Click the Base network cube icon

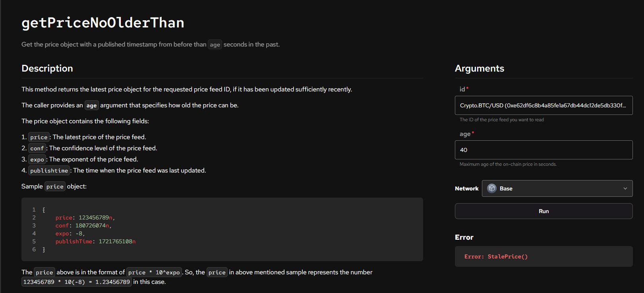(x=492, y=188)
